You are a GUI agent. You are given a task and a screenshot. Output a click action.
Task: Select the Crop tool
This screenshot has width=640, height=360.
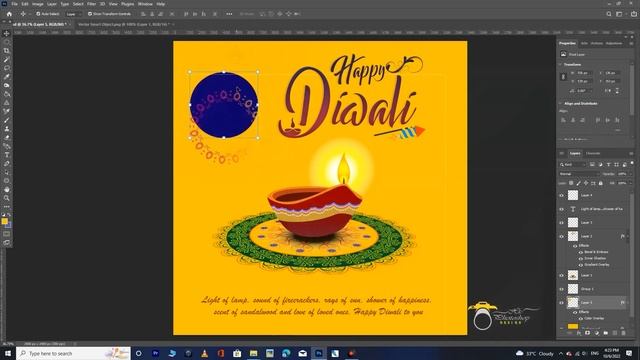point(7,51)
